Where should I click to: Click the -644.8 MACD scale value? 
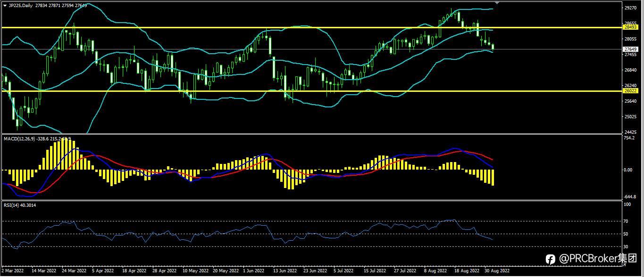[630, 197]
